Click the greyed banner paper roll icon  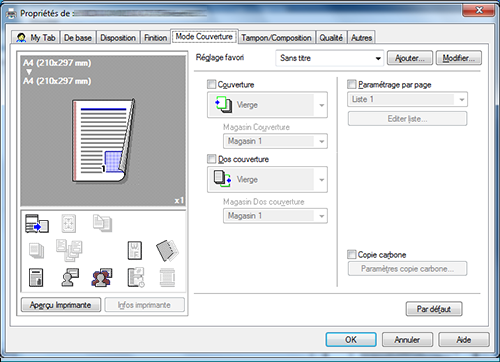pyautogui.click(x=167, y=278)
